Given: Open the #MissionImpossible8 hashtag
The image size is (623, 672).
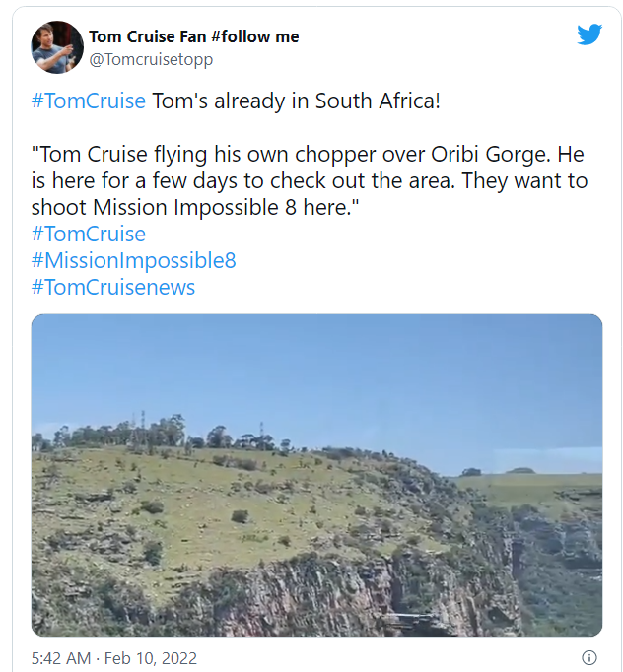Looking at the screenshot, I should [133, 260].
